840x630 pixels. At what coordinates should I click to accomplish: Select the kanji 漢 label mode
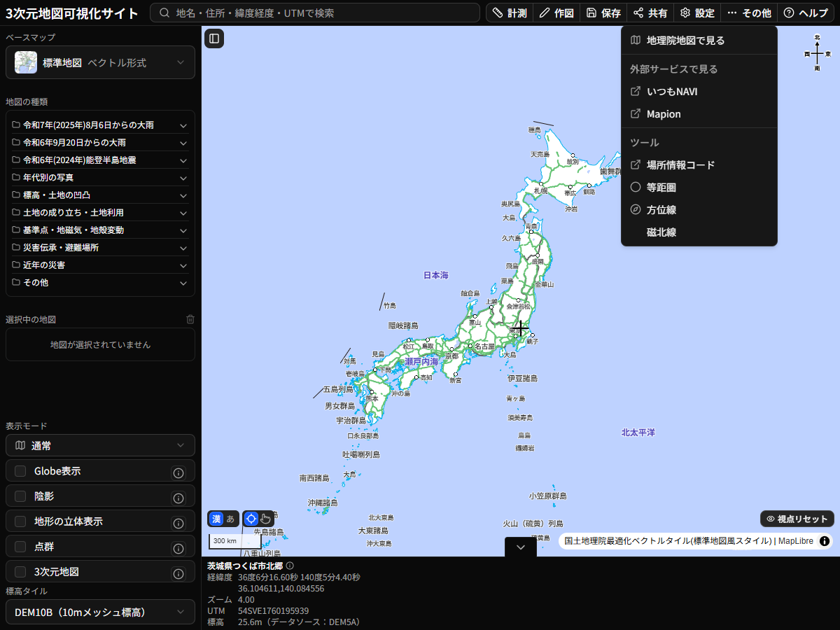tap(216, 519)
